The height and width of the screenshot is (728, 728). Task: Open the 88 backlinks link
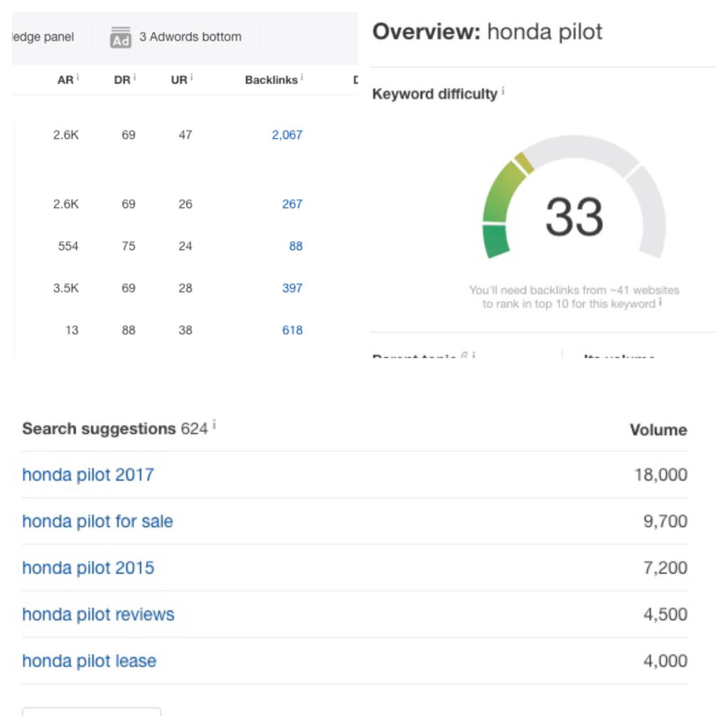(x=296, y=246)
